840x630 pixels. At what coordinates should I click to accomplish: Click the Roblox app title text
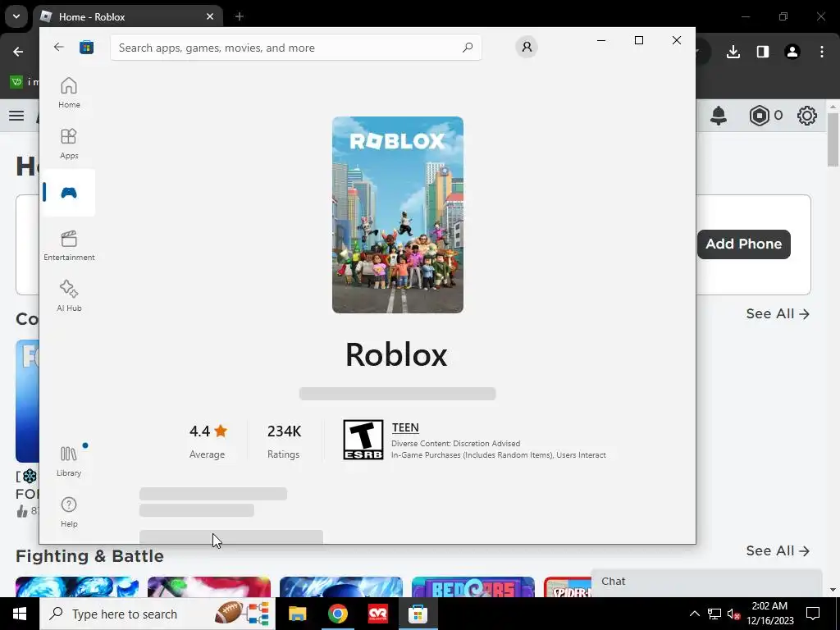(396, 355)
